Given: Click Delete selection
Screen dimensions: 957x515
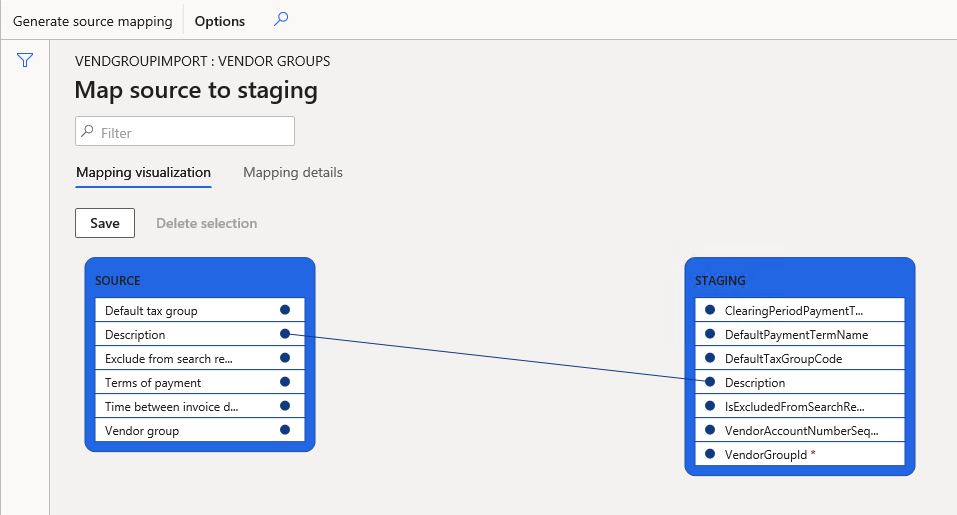Looking at the screenshot, I should pyautogui.click(x=206, y=223).
